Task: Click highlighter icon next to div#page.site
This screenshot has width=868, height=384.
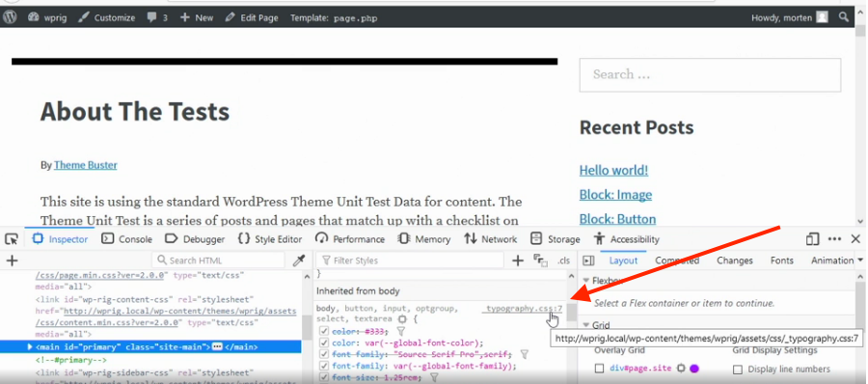Action: [x=682, y=368]
